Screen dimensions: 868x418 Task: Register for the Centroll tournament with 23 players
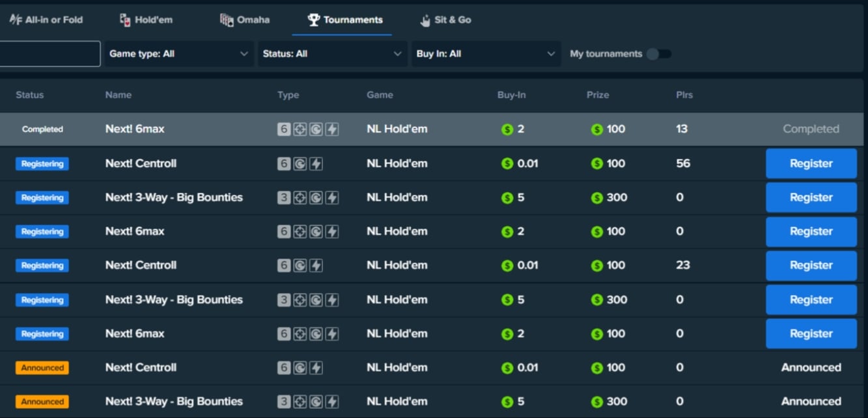point(811,265)
